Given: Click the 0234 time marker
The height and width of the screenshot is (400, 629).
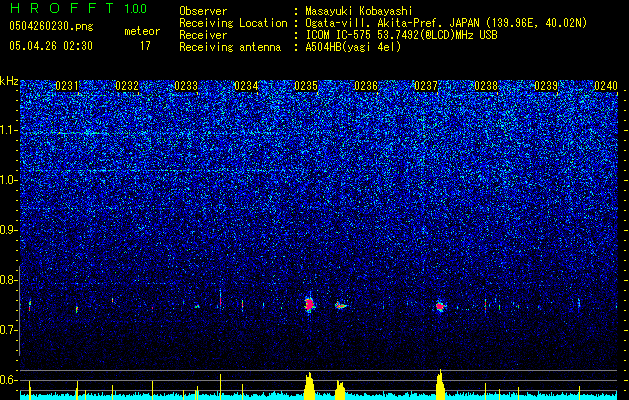Looking at the screenshot, I should coord(246,86).
